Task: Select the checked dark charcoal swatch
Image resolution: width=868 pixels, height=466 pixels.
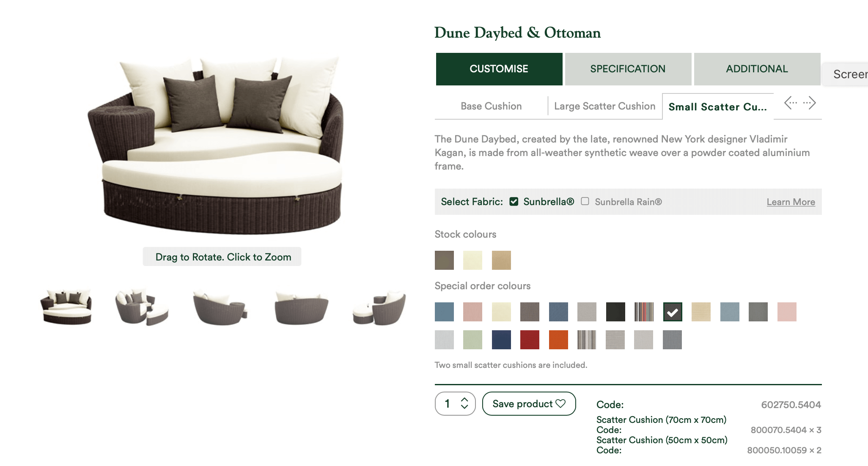Action: (x=673, y=312)
